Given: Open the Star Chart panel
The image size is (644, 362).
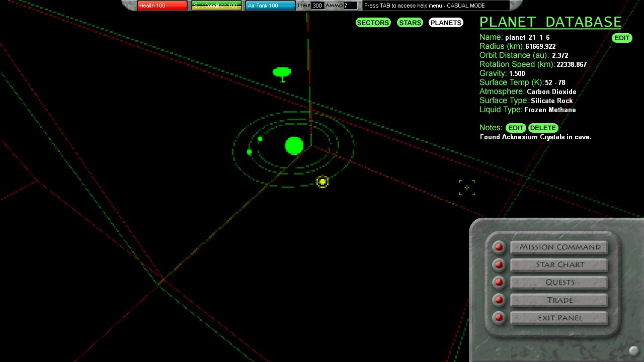Looking at the screenshot, I should coord(559,264).
